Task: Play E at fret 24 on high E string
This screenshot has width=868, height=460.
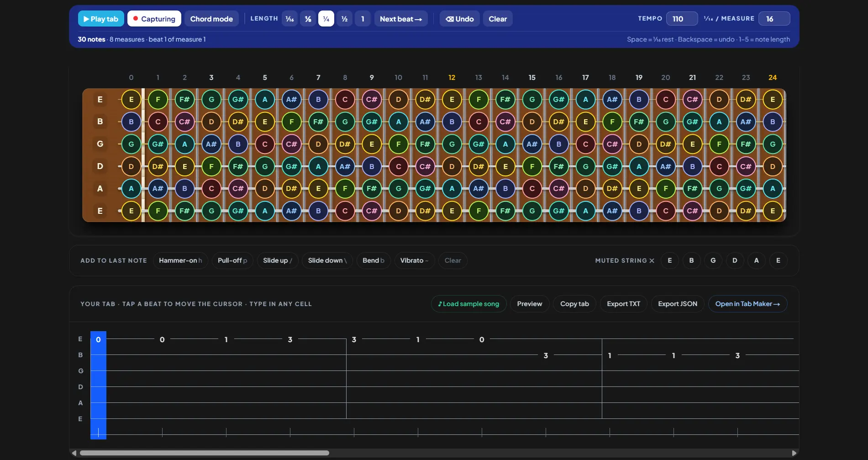Action: point(773,99)
